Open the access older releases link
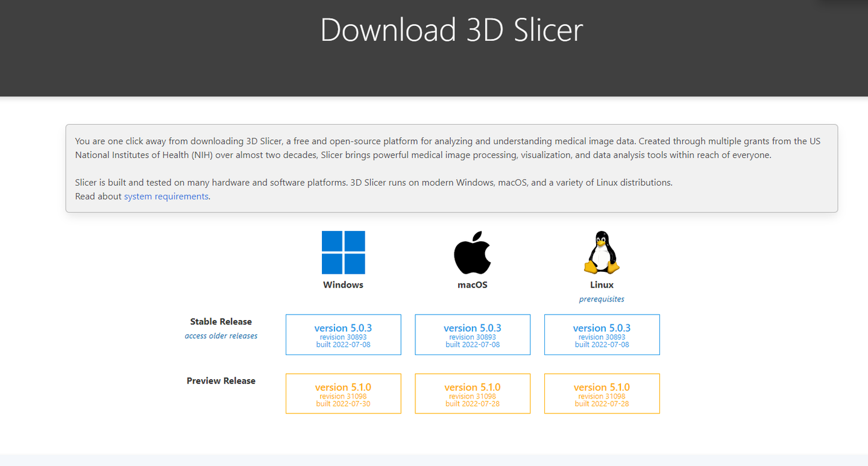868x466 pixels. (x=221, y=336)
